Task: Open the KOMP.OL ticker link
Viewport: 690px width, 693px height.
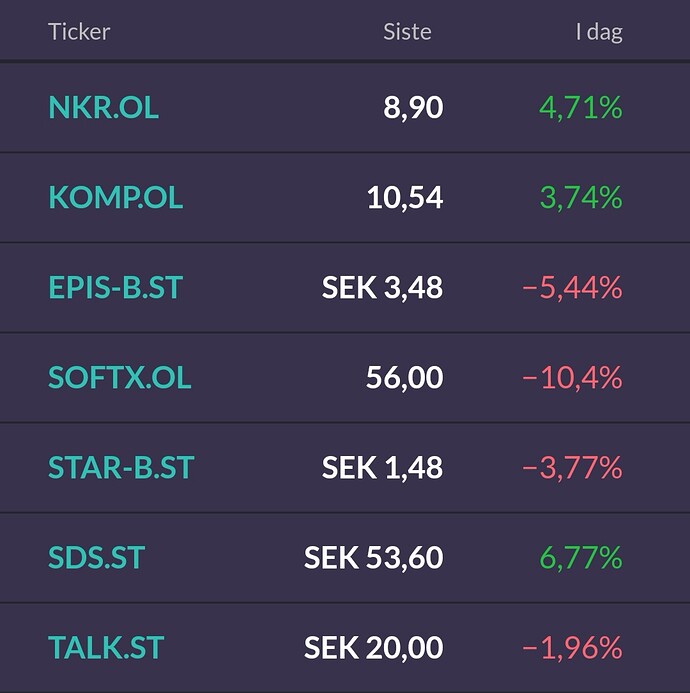Action: tap(115, 197)
